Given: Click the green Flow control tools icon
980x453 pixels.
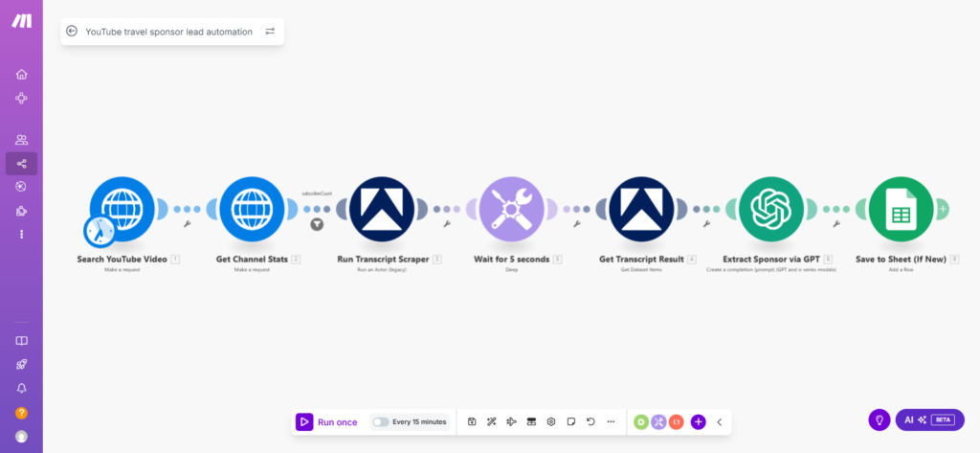Looking at the screenshot, I should [640, 421].
